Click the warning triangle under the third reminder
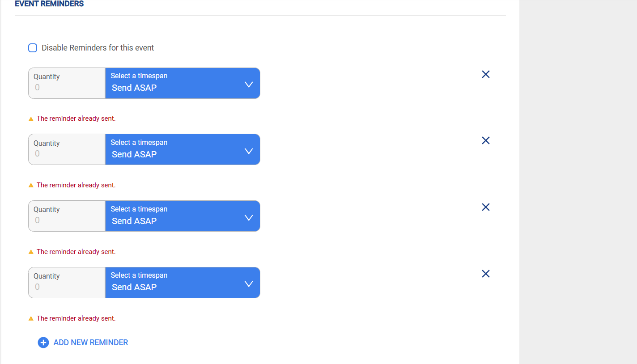The image size is (637, 364). 31,252
